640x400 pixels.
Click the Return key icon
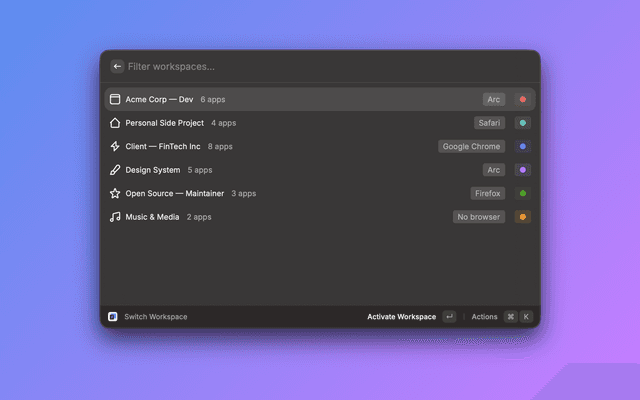(x=449, y=317)
